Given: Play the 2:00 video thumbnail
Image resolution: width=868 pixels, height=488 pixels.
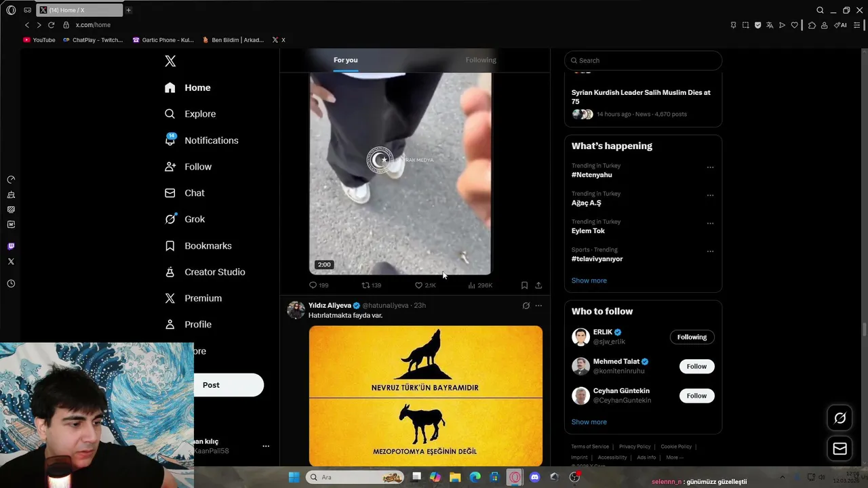Looking at the screenshot, I should 400,174.
